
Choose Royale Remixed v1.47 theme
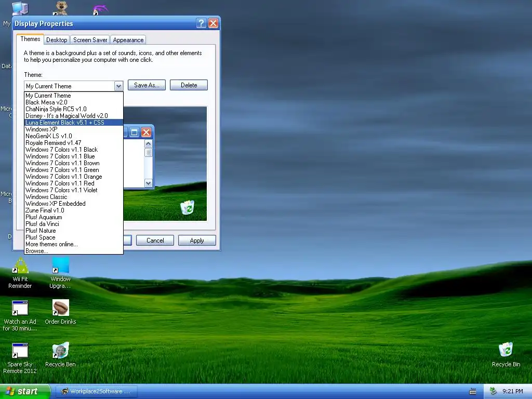74,143
